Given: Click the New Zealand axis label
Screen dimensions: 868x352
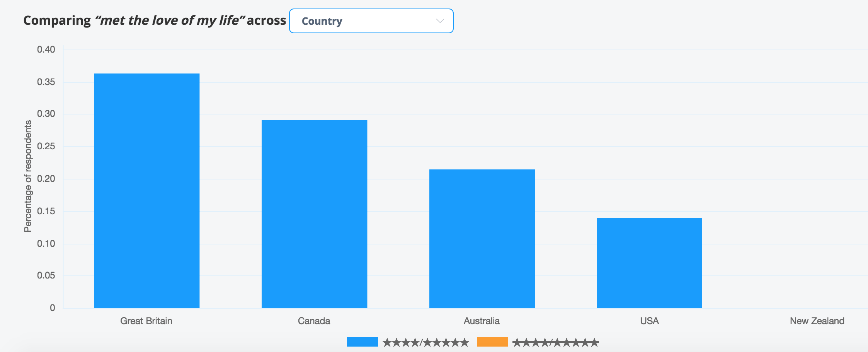Looking at the screenshot, I should pos(817,321).
